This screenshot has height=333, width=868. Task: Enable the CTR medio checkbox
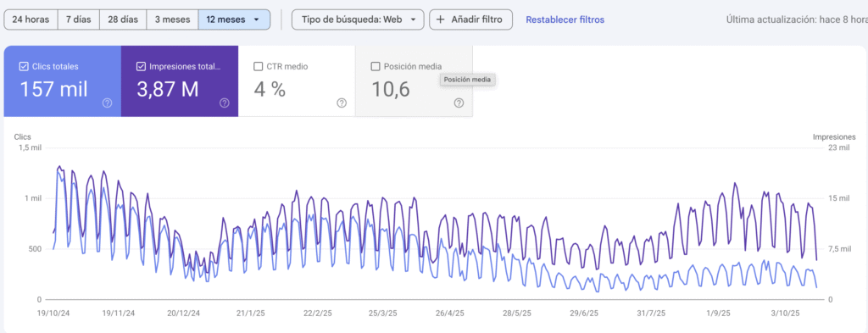click(258, 66)
